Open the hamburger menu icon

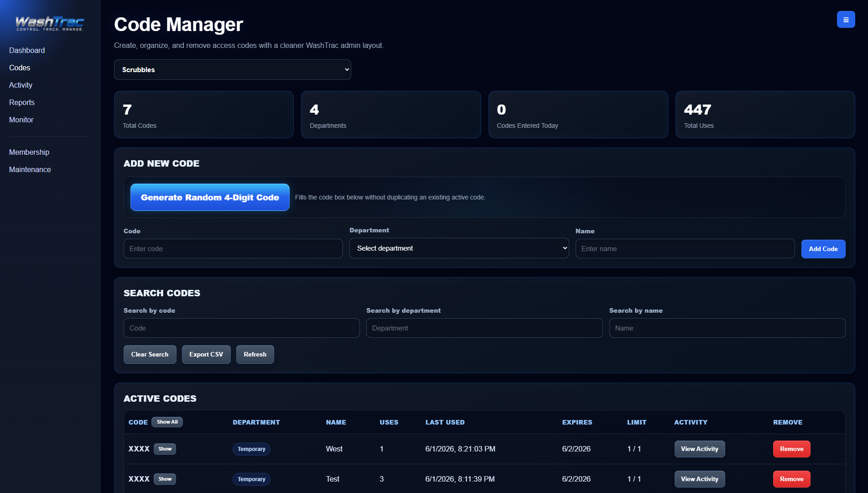[846, 20]
